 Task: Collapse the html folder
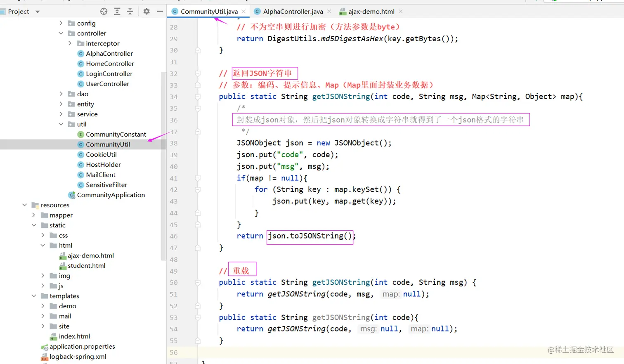pyautogui.click(x=43, y=245)
